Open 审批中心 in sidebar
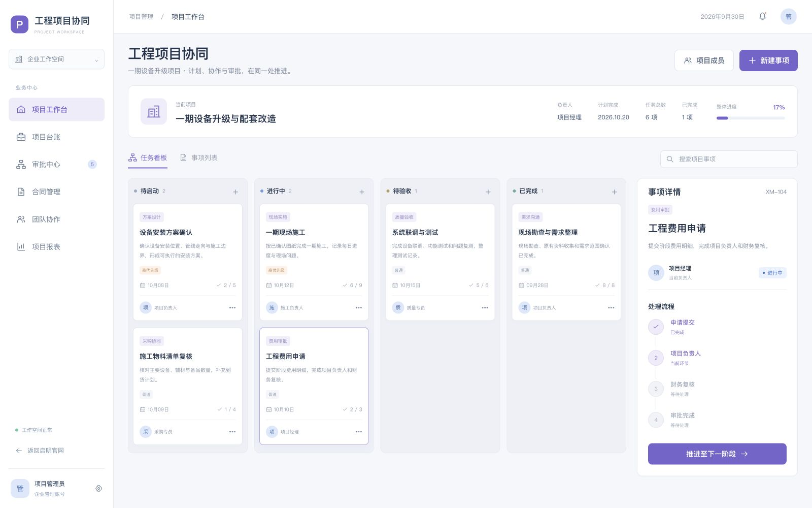This screenshot has width=812, height=508. click(x=56, y=164)
